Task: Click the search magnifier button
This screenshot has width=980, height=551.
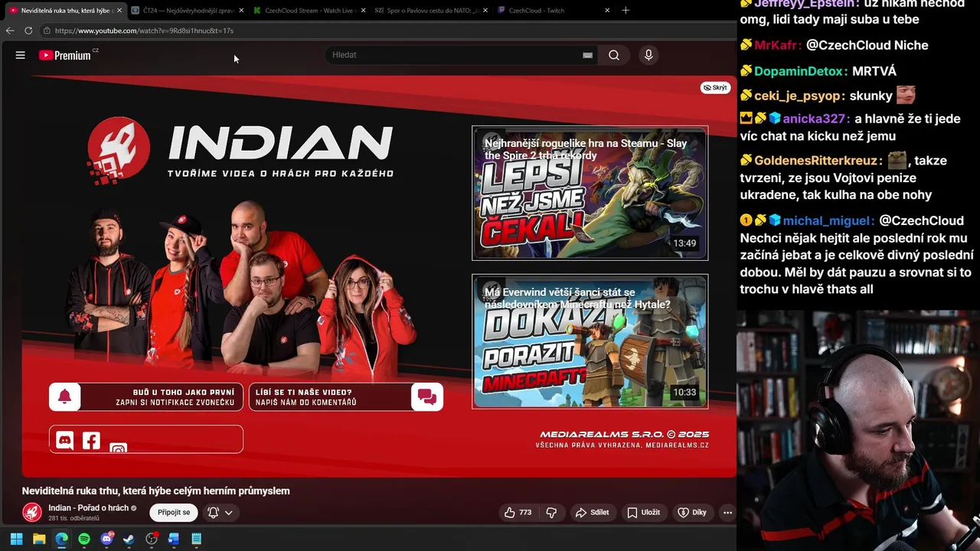Action: 614,55
